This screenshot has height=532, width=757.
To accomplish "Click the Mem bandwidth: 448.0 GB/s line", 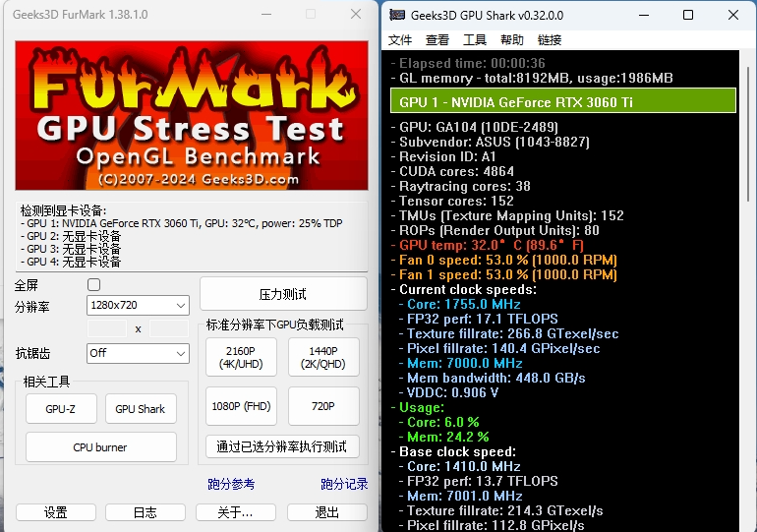I will pos(492,378).
